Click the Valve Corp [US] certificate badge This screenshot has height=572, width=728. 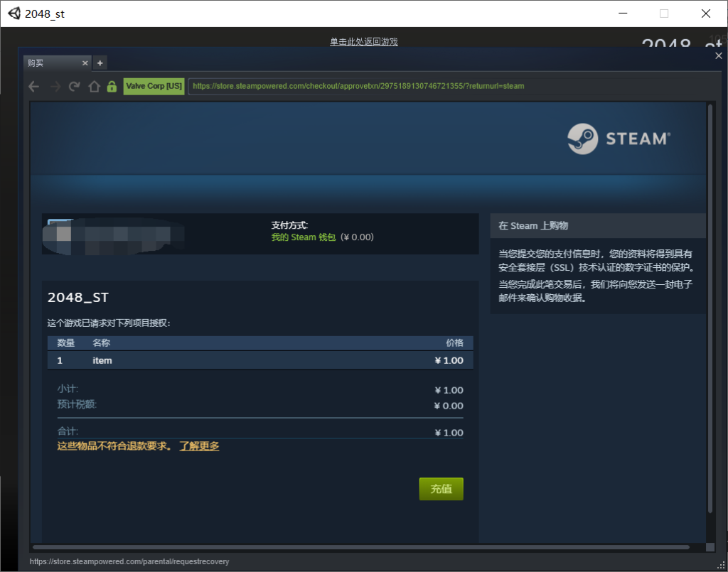154,86
